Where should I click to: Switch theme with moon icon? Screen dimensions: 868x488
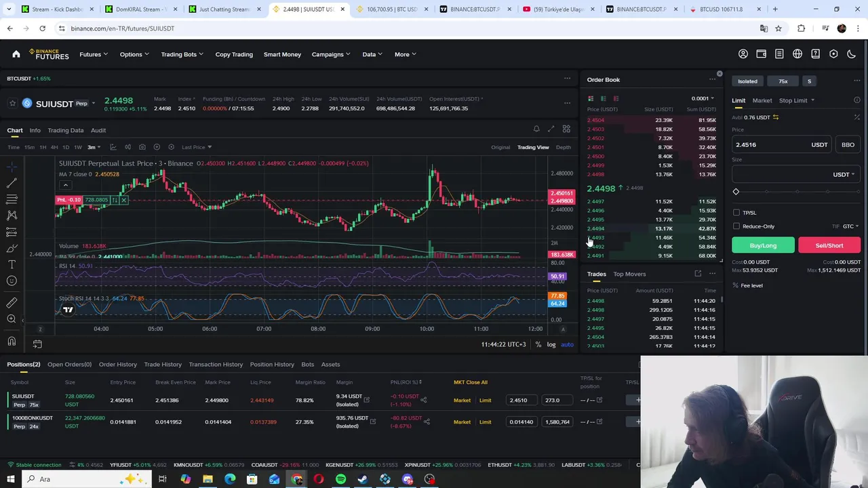[852, 54]
